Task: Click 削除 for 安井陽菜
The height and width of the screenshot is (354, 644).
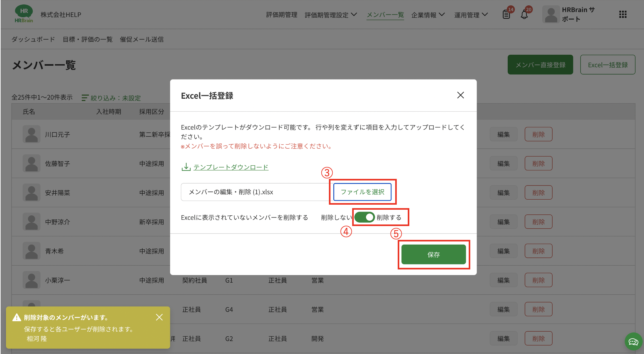Action: (x=538, y=192)
